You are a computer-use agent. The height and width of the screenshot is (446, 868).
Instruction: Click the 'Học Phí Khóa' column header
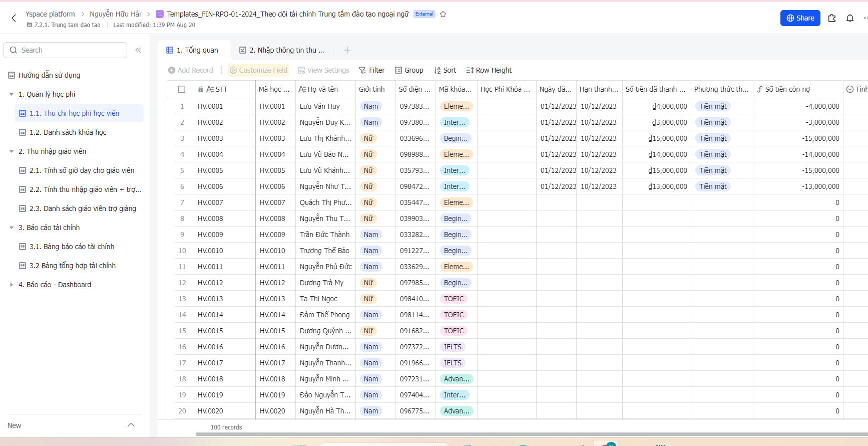point(507,89)
